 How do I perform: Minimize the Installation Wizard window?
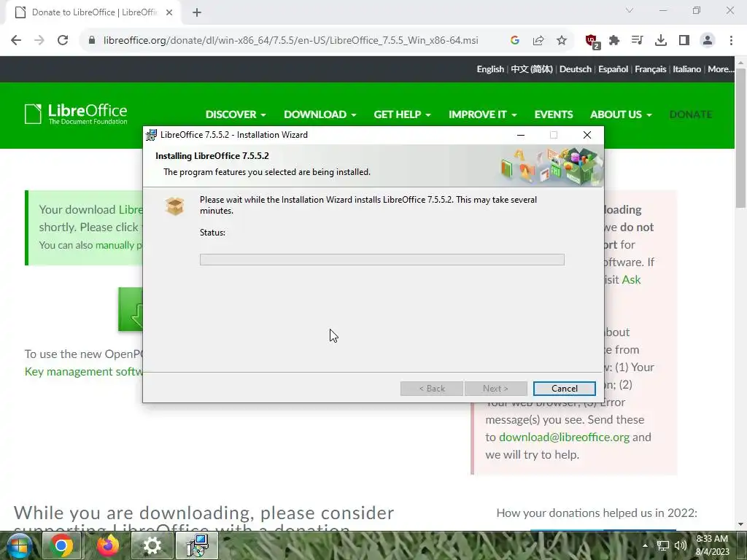[x=521, y=135]
